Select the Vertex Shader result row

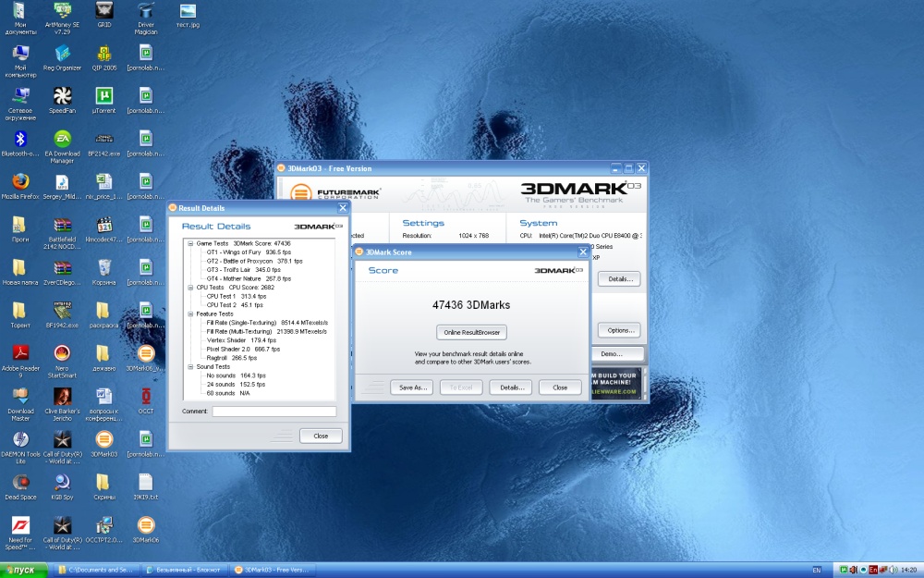[x=241, y=340]
